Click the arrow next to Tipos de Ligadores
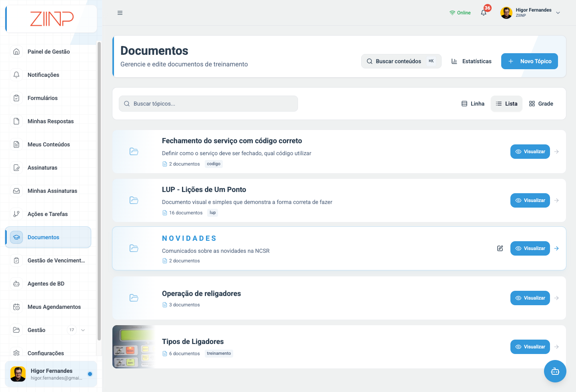 coord(557,347)
